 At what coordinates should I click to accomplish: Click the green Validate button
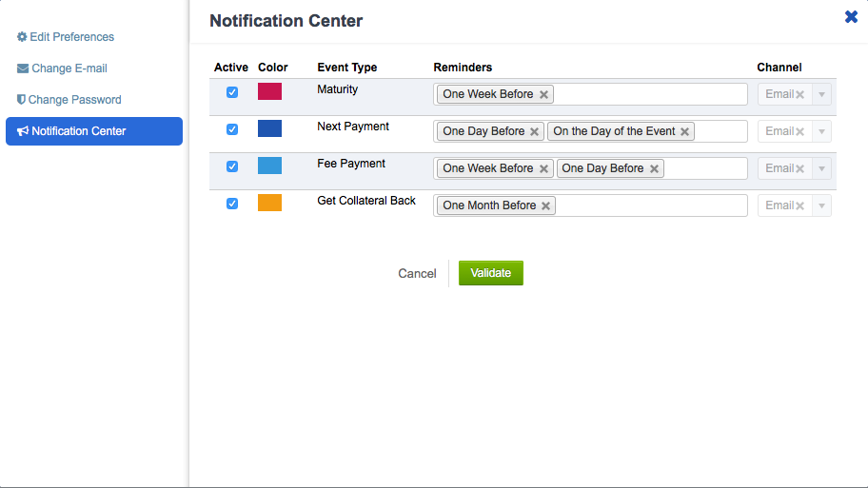(x=490, y=273)
